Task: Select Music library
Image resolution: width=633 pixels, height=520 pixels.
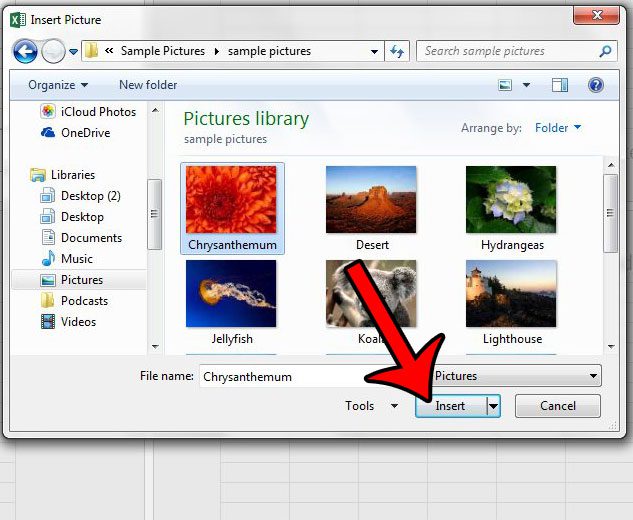Action: 67,259
